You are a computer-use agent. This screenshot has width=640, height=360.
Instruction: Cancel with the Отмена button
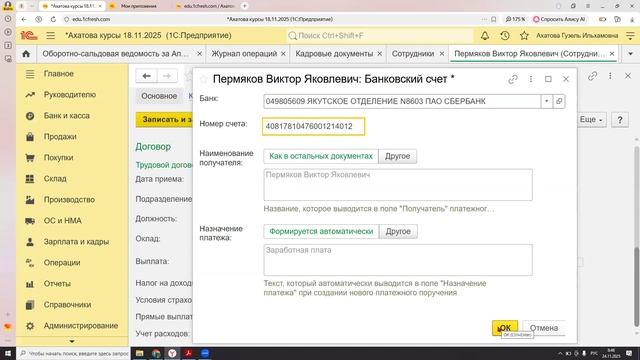coord(544,328)
